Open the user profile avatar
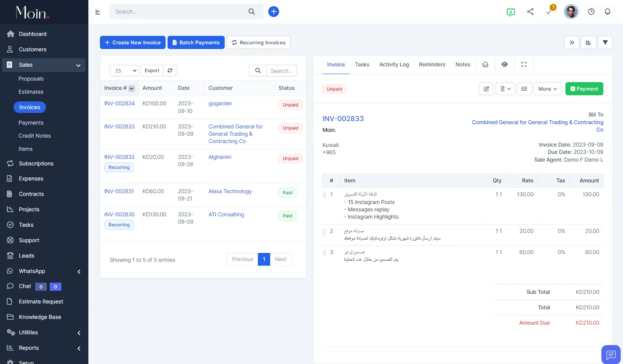This screenshot has height=364, width=623. pyautogui.click(x=571, y=12)
